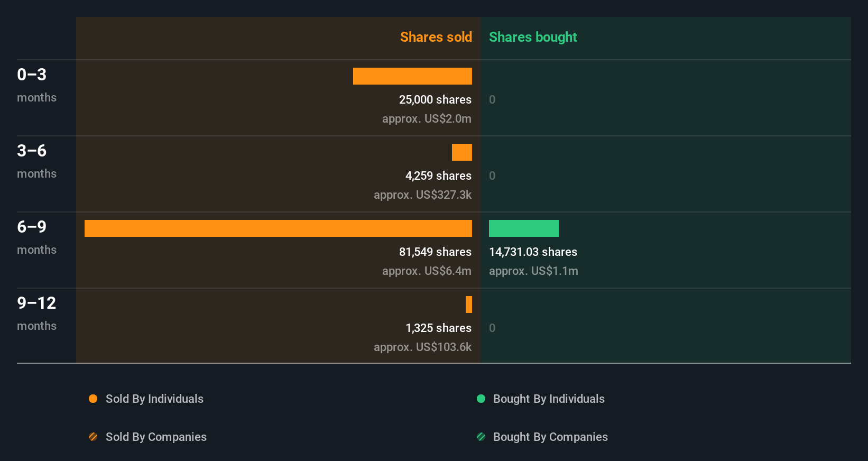Click the 6–9 months orange sold bar

click(278, 228)
